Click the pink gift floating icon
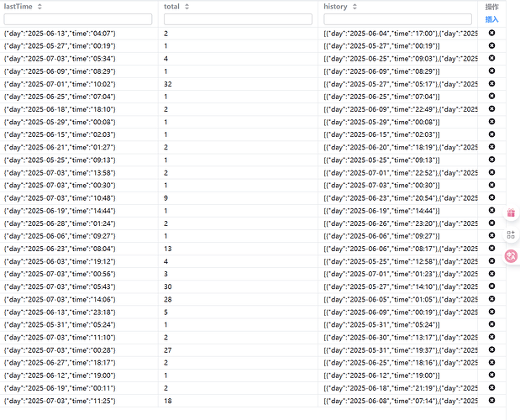 pyautogui.click(x=511, y=213)
